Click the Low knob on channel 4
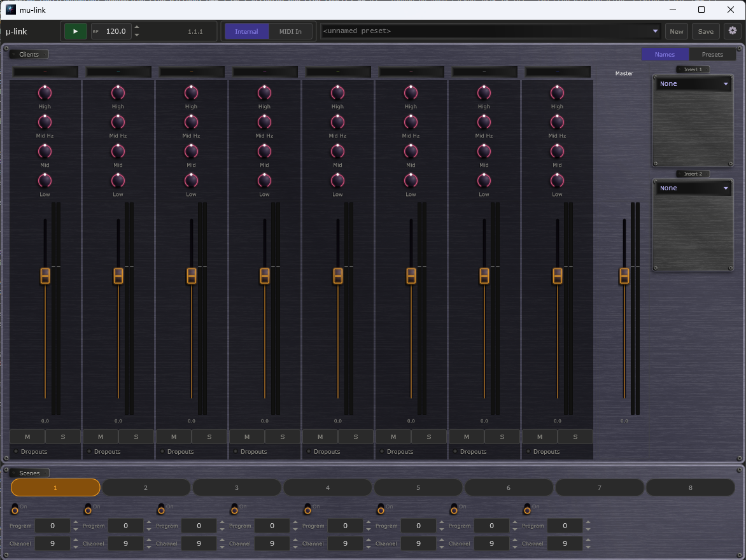This screenshot has height=560, width=746. point(265,180)
